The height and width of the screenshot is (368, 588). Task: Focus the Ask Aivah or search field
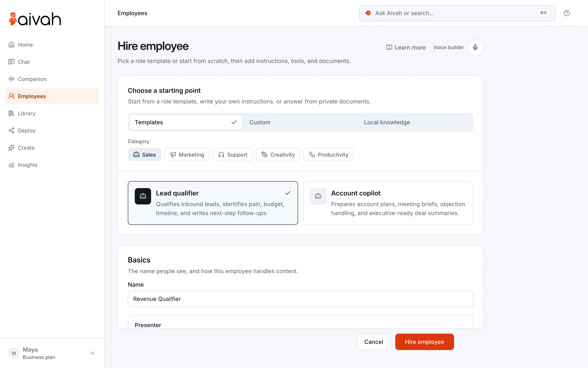click(x=457, y=13)
